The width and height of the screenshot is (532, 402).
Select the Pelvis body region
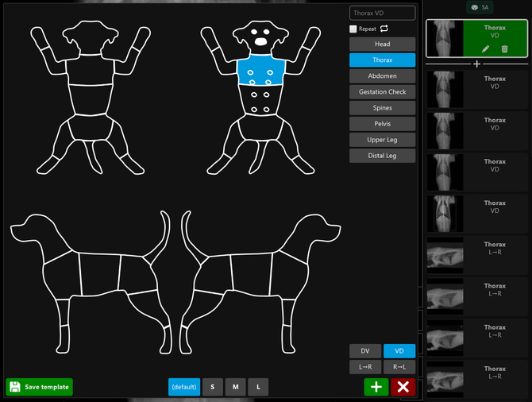coord(383,124)
